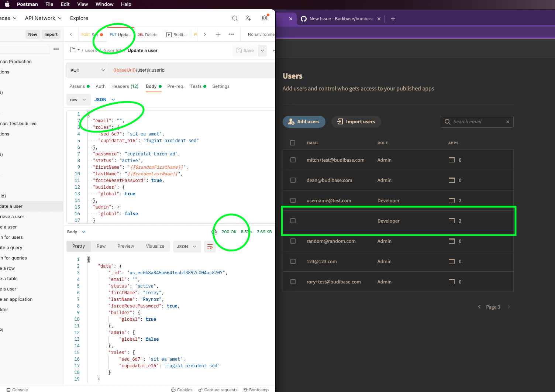Viewport: 555px width, 392px height.
Task: Open the Save button's dropdown arrow
Action: click(262, 51)
